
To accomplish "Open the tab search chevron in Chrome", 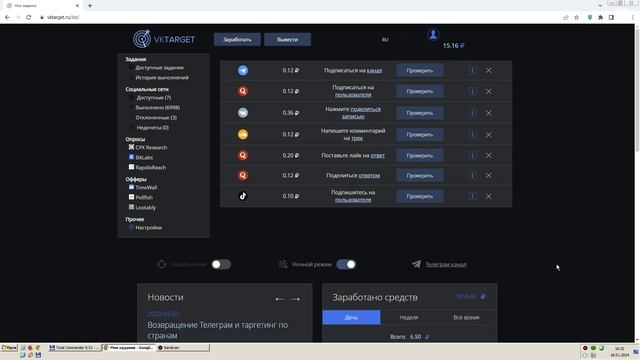I will point(600,5).
